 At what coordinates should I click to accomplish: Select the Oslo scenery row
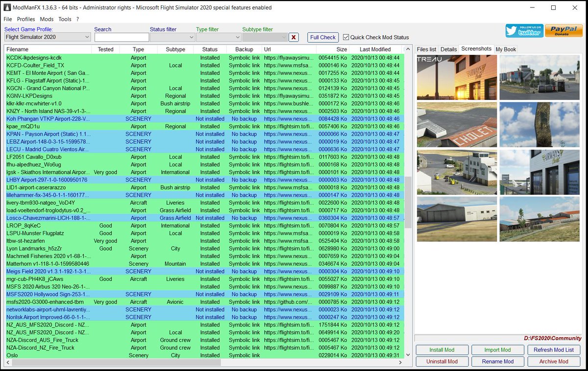click(x=204, y=355)
